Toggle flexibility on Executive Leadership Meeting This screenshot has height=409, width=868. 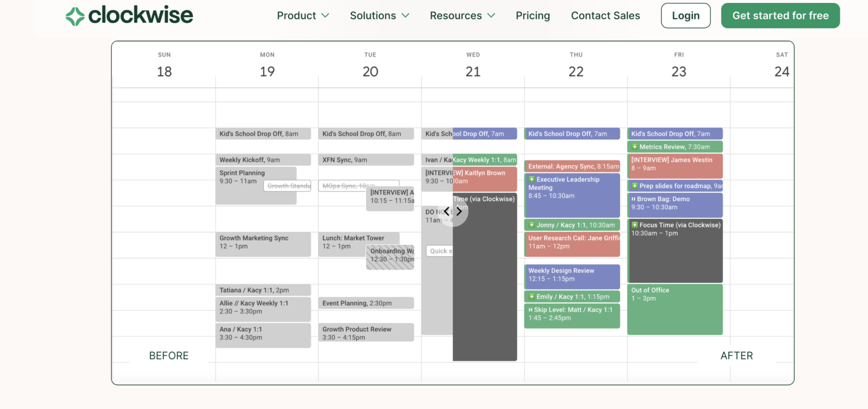[x=532, y=179]
